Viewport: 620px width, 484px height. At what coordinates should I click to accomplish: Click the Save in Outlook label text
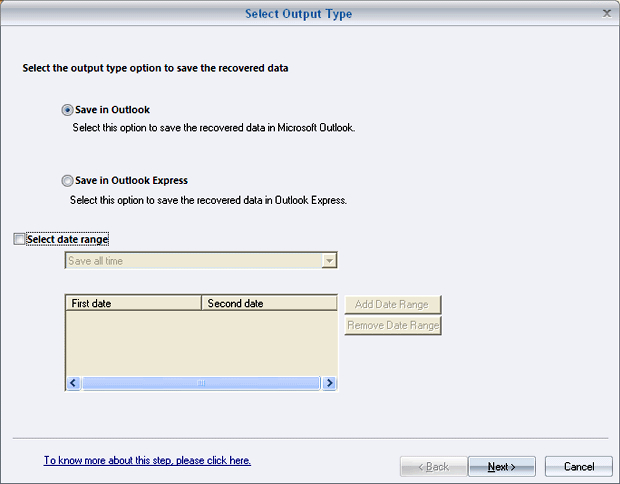(112, 110)
